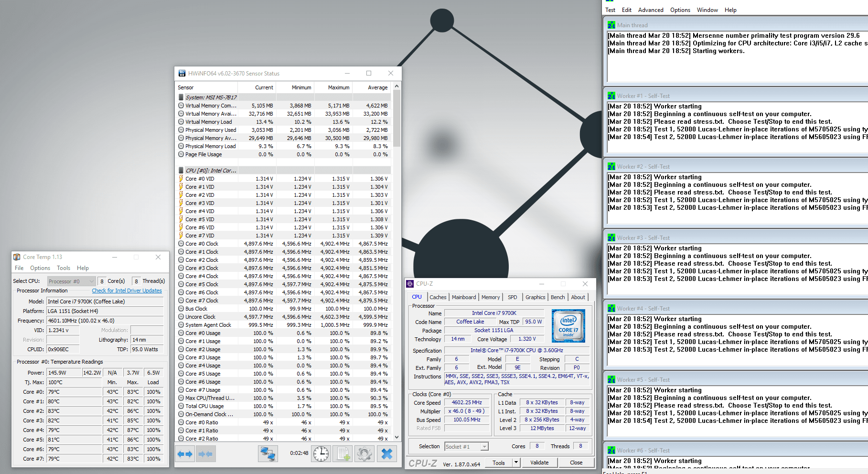Select the Uncore Clock sensor row

tap(284, 317)
